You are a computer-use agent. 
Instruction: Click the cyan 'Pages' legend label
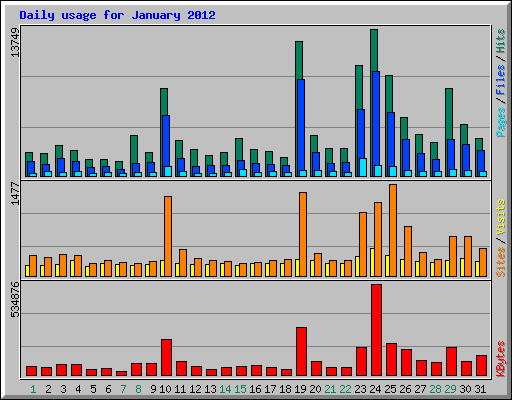[x=500, y=122]
